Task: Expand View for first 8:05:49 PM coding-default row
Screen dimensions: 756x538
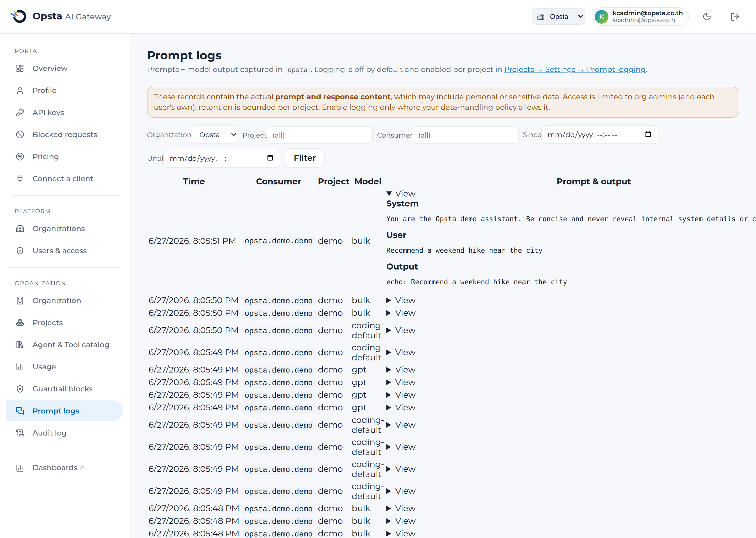Action: coord(401,352)
